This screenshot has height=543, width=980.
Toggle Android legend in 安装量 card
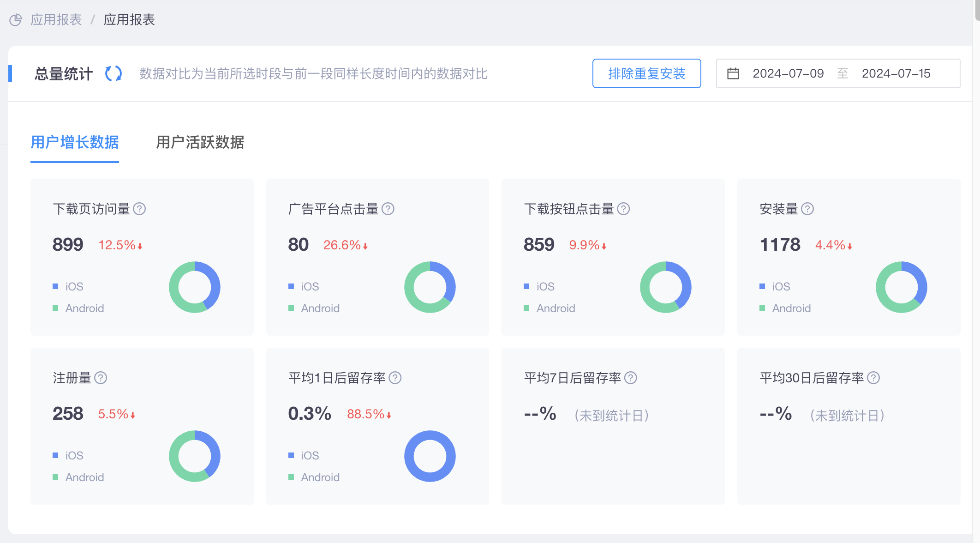point(785,308)
